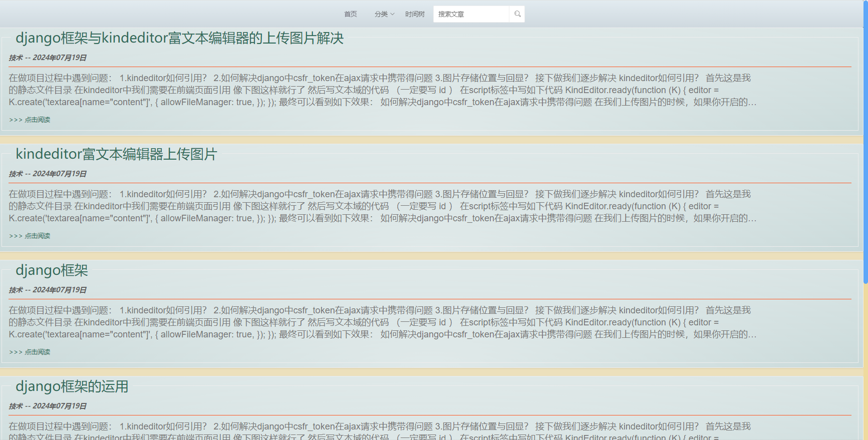The height and width of the screenshot is (440, 868).
Task: Click 点击阅读 under kindeditor富文本编辑器上传图片 article
Action: 30,236
